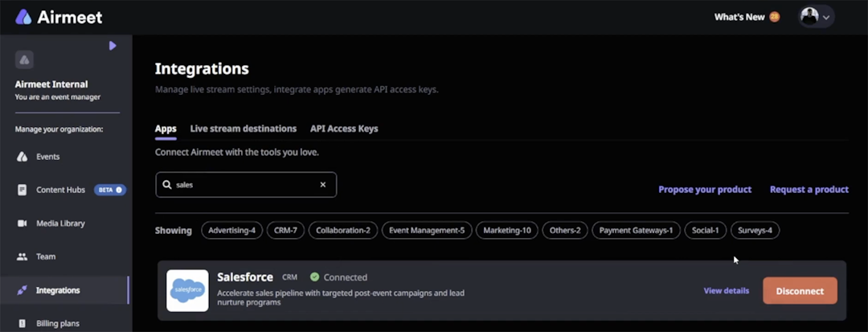
Task: Focus the app search field
Action: [246, 185]
